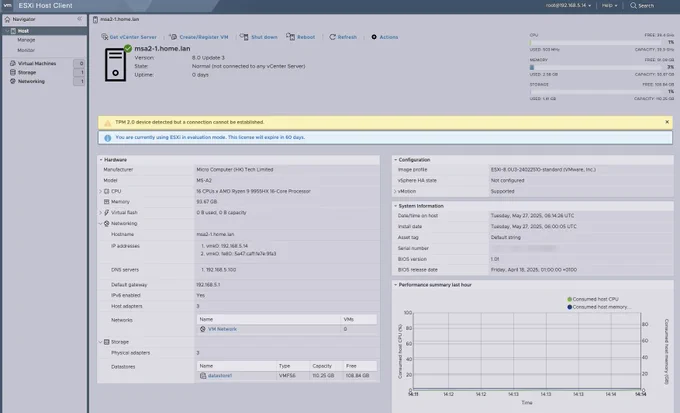
Task: Open Storage in Navigator
Action: (27, 72)
